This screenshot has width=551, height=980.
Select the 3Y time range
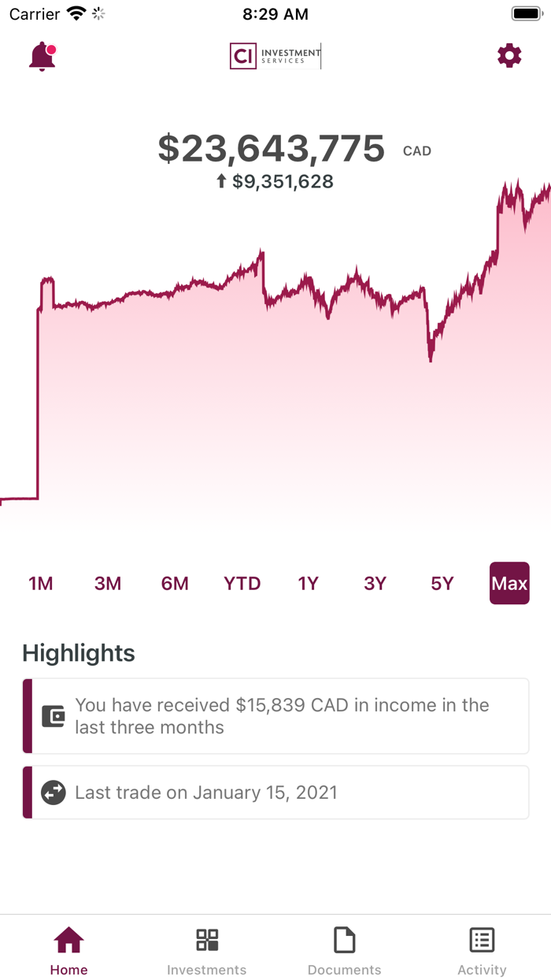pos(375,583)
